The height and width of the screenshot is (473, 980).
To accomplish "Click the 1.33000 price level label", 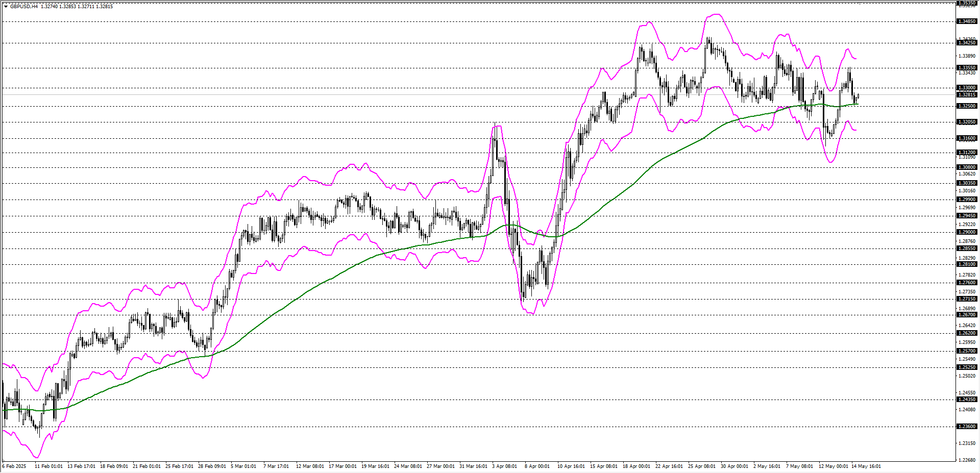I will pyautogui.click(x=967, y=88).
